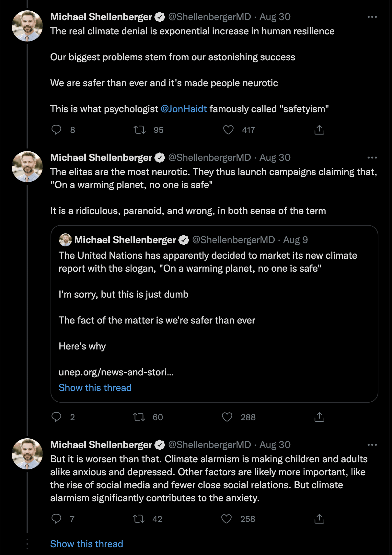Viewport: 392px width, 555px height.
Task: Open the @JonHaidt profile link
Action: (x=183, y=109)
